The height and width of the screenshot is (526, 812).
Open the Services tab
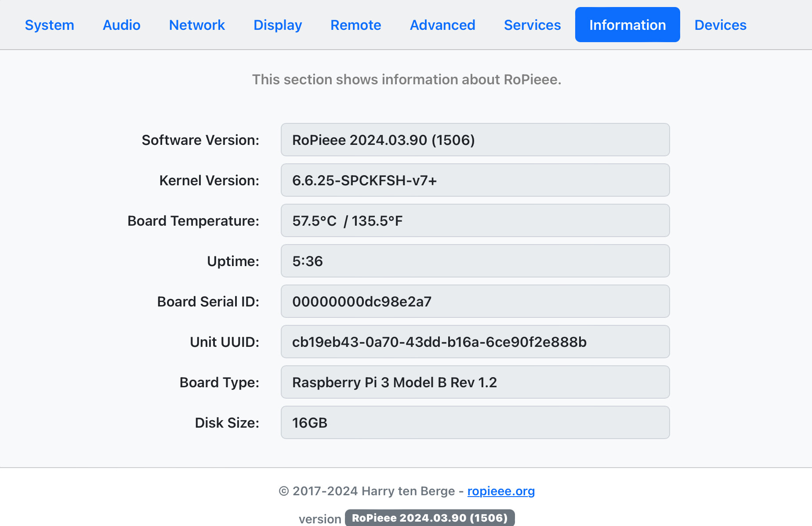(532, 25)
